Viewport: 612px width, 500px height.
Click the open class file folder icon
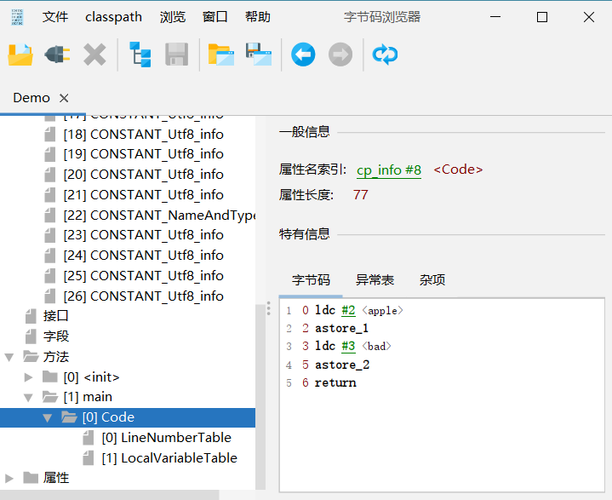point(20,54)
